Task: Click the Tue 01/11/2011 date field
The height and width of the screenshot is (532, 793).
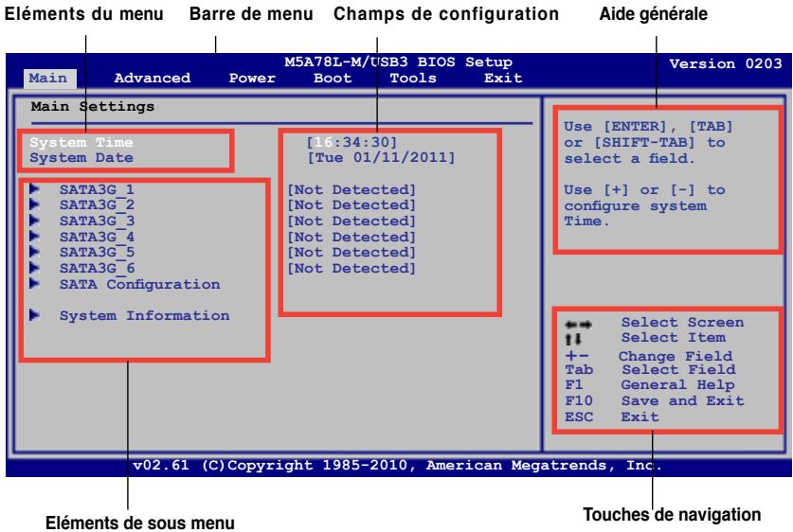Action: click(x=381, y=158)
